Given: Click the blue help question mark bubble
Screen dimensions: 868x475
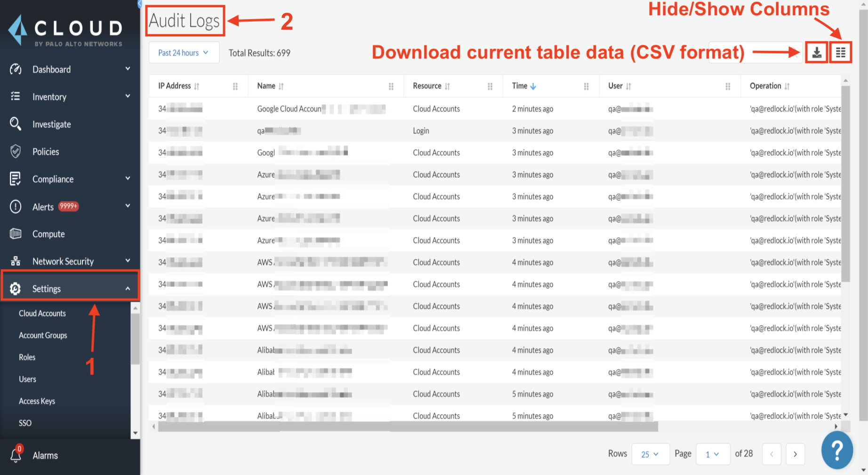Looking at the screenshot, I should [837, 450].
